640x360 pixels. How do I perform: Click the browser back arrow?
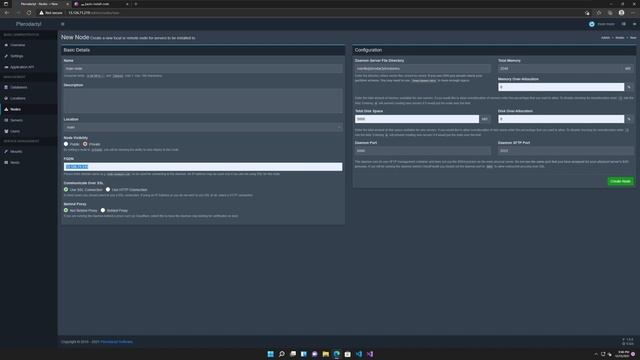(x=7, y=13)
